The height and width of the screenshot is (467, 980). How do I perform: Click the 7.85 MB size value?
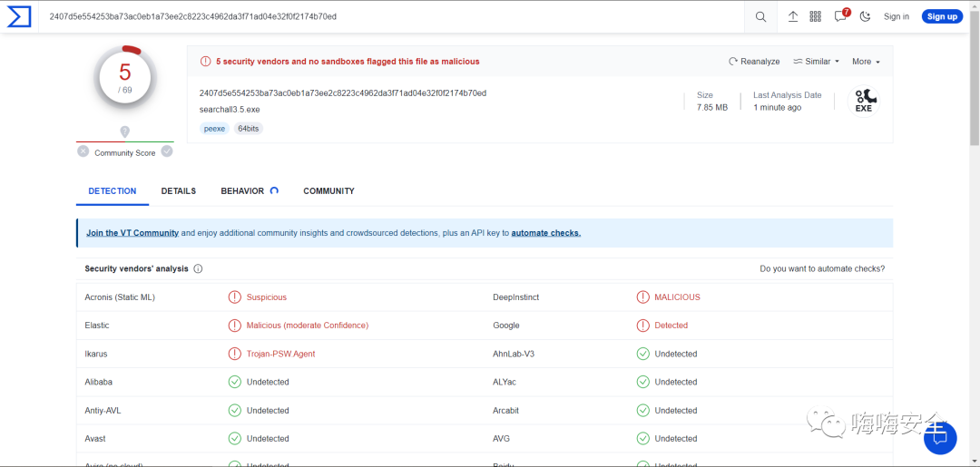point(712,107)
